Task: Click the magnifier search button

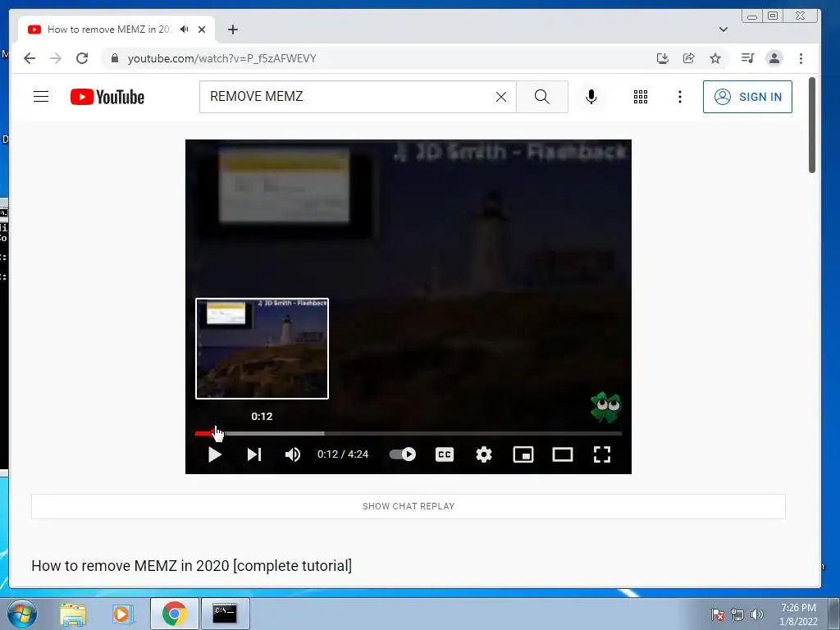Action: tap(542, 97)
